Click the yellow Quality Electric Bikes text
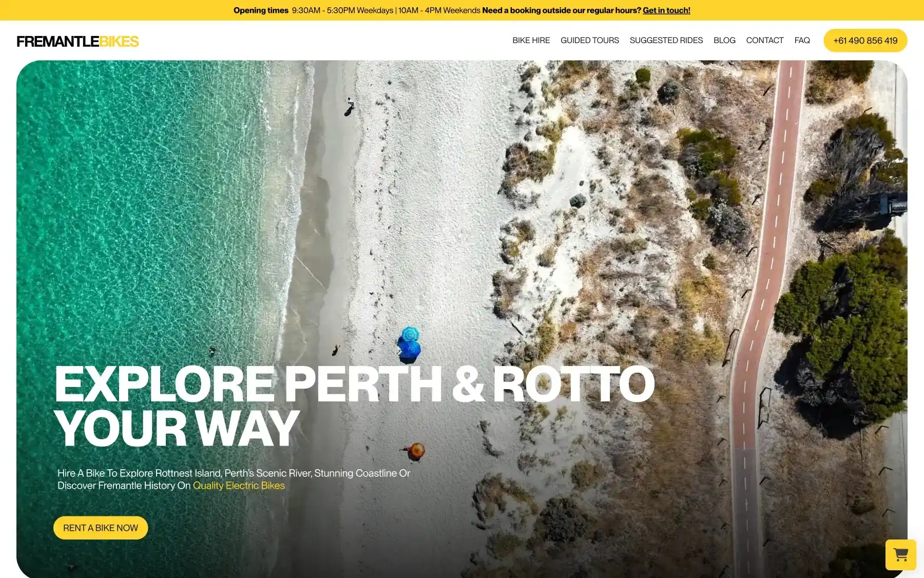This screenshot has height=578, width=924. click(239, 486)
